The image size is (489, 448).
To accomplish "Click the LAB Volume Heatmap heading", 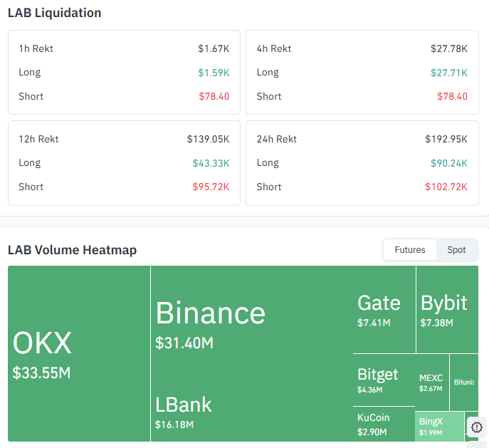I will [73, 250].
